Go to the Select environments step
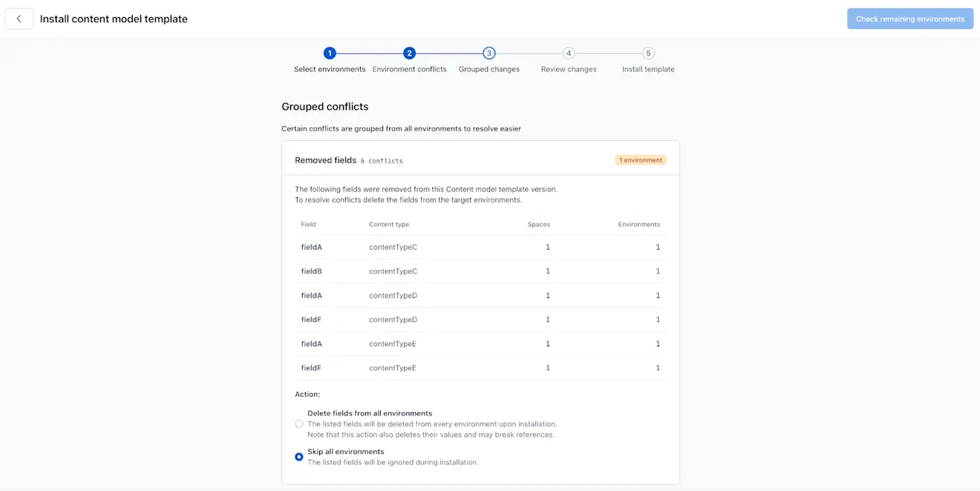 pyautogui.click(x=330, y=68)
